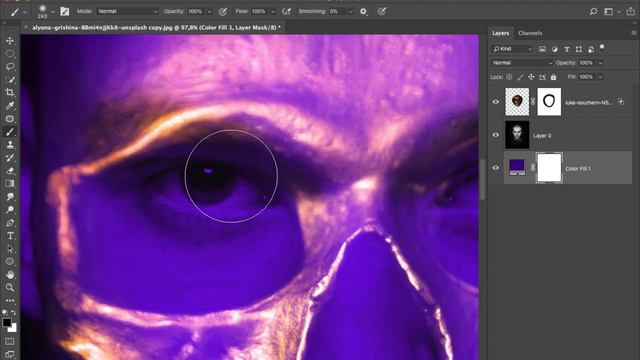Image resolution: width=640 pixels, height=360 pixels.
Task: Select the Frame tool in toolbar
Action: tap(10, 119)
